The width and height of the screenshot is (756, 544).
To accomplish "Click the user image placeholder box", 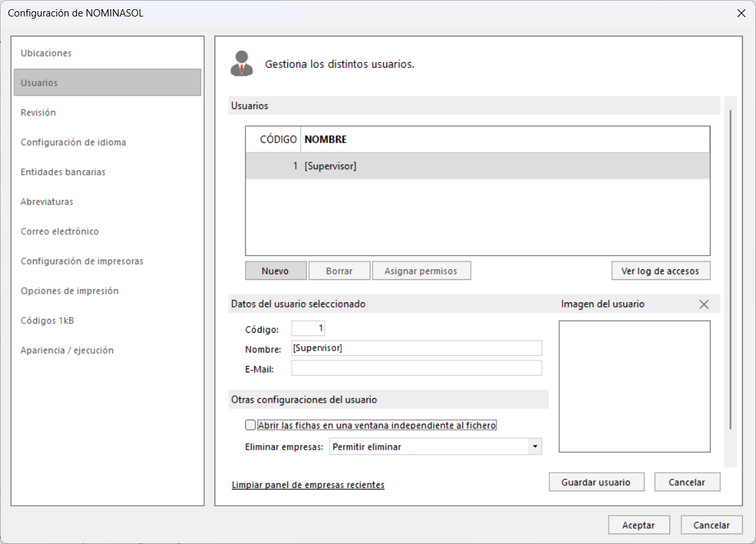I will [635, 386].
